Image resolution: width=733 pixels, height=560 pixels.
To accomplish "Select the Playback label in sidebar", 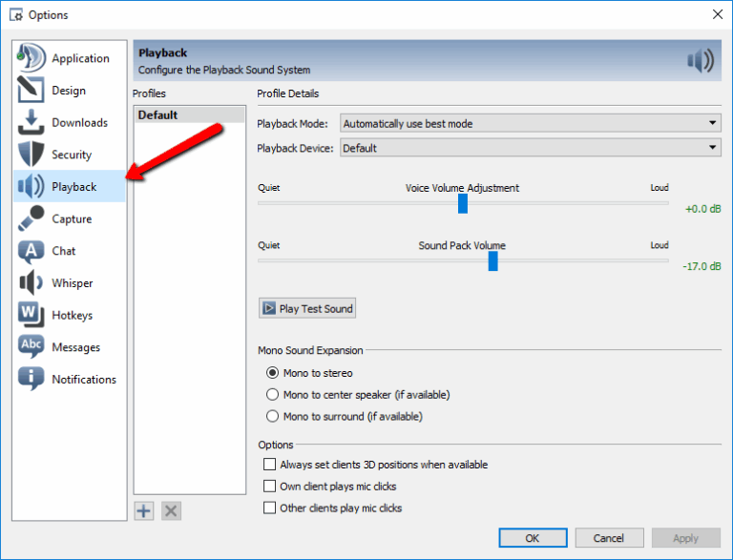I will coord(73,187).
